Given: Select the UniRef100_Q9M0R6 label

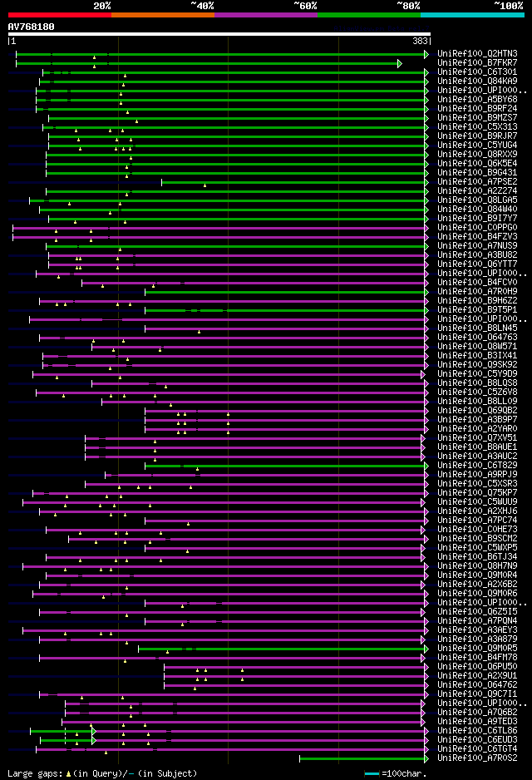Looking at the screenshot, I should (477, 594).
